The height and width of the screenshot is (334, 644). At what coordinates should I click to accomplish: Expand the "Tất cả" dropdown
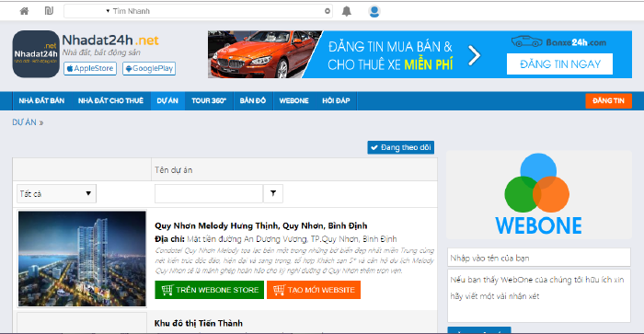(x=56, y=193)
